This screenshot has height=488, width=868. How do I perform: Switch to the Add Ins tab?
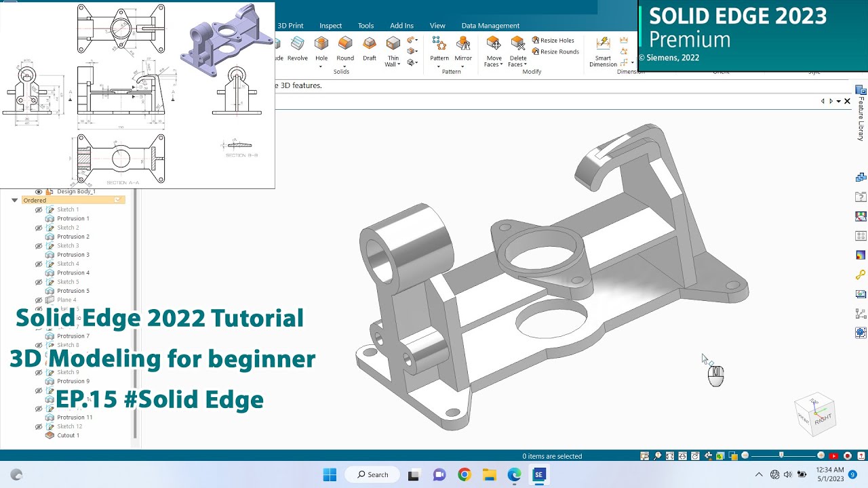click(x=401, y=26)
